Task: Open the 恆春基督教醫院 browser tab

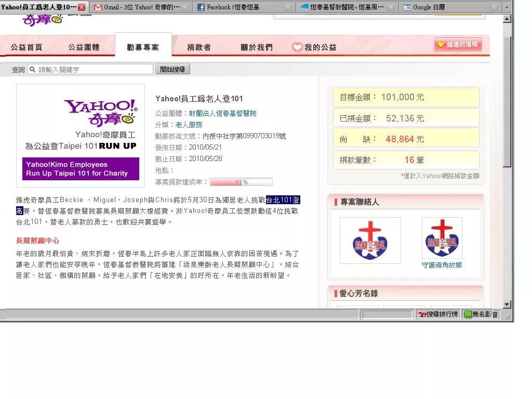Action: point(347,7)
